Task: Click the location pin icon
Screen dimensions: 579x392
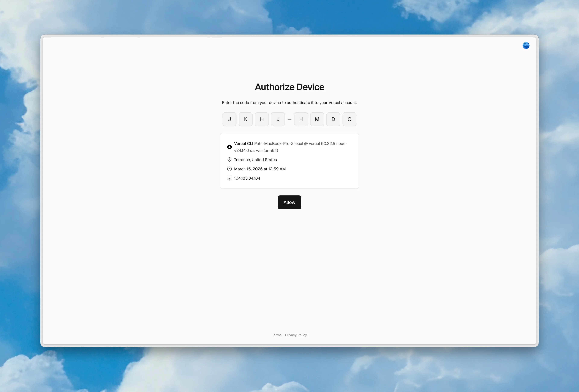Action: point(229,160)
